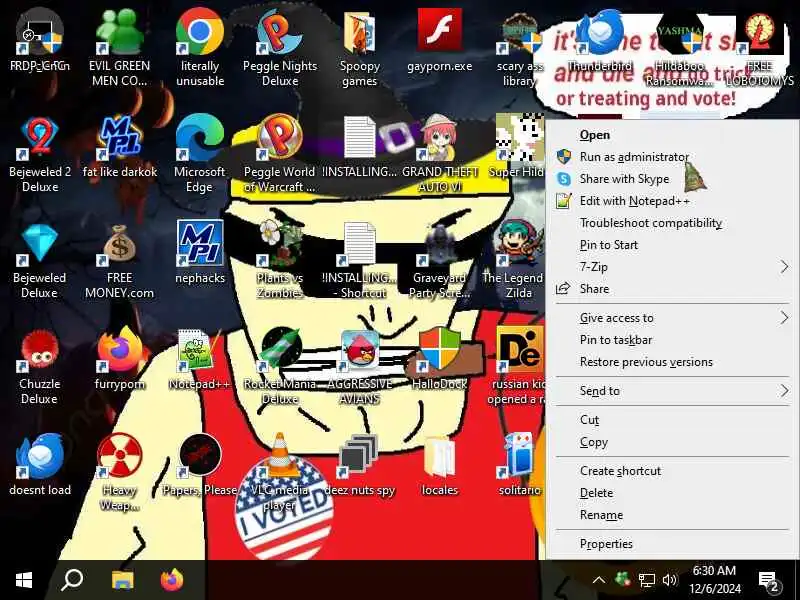
Task: Show hidden system tray icons
Action: point(598,580)
